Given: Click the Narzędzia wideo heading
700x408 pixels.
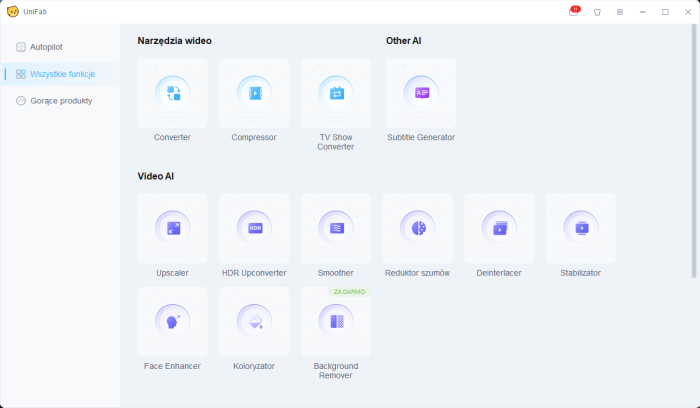Looking at the screenshot, I should (175, 41).
